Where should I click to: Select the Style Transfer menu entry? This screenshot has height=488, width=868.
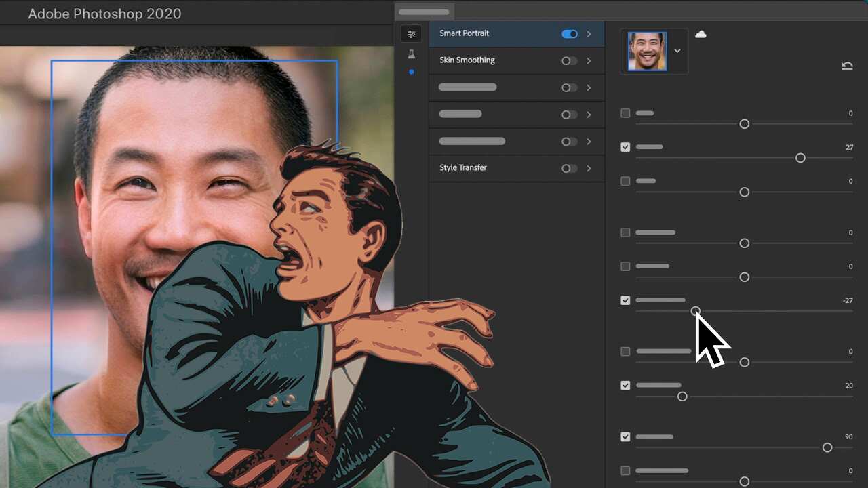click(463, 167)
